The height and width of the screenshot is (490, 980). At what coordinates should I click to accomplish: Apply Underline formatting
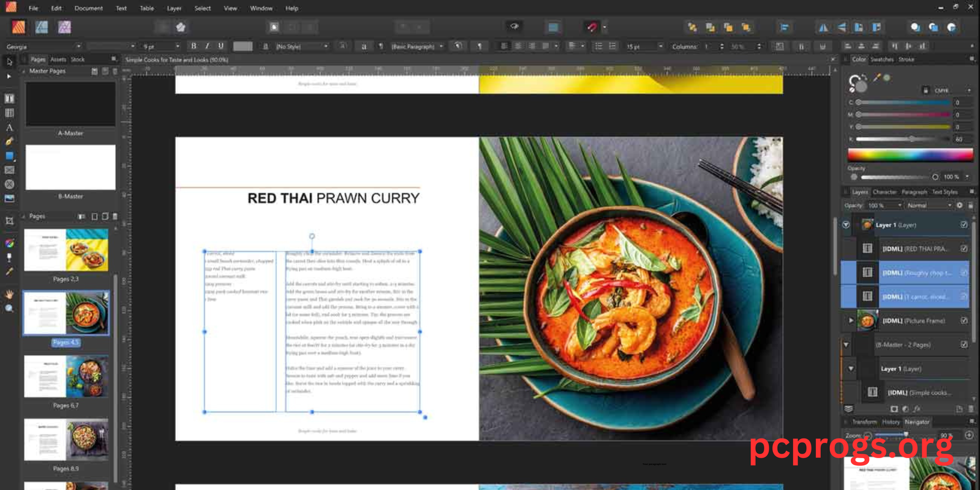tap(221, 46)
